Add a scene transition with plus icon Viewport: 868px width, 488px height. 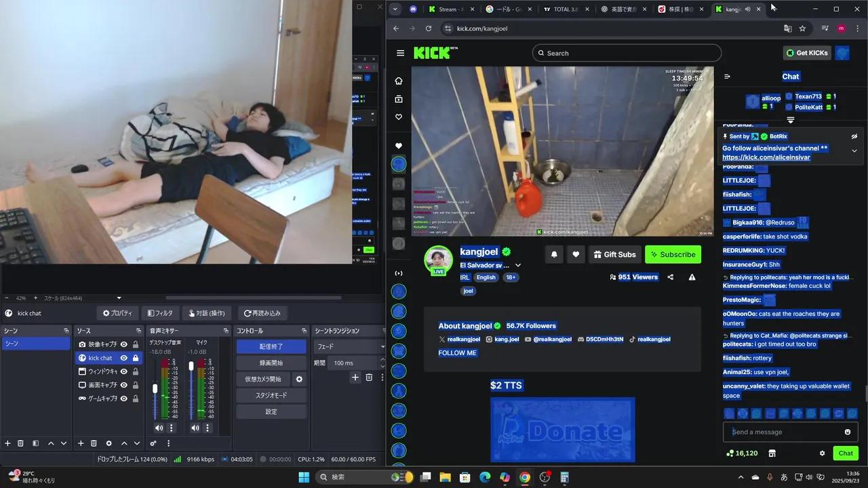tap(355, 378)
